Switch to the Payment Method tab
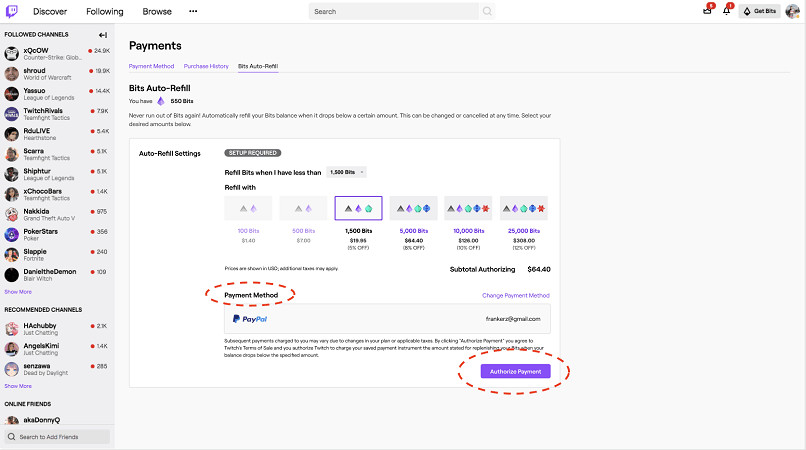 tap(151, 66)
